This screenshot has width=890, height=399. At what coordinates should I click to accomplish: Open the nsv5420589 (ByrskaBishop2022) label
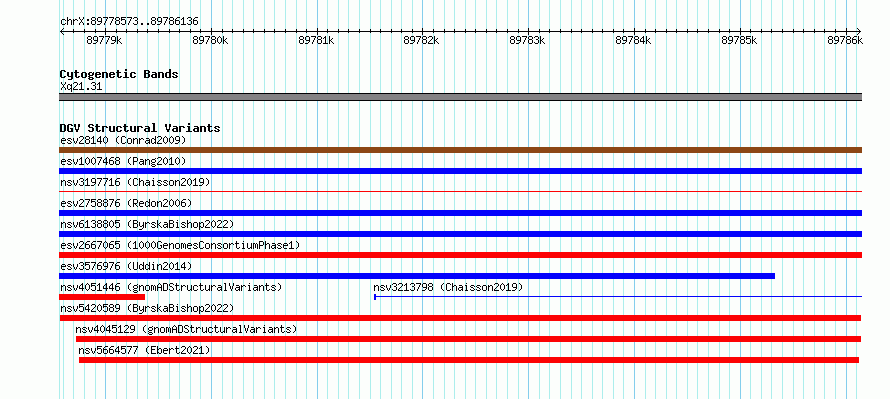point(147,308)
